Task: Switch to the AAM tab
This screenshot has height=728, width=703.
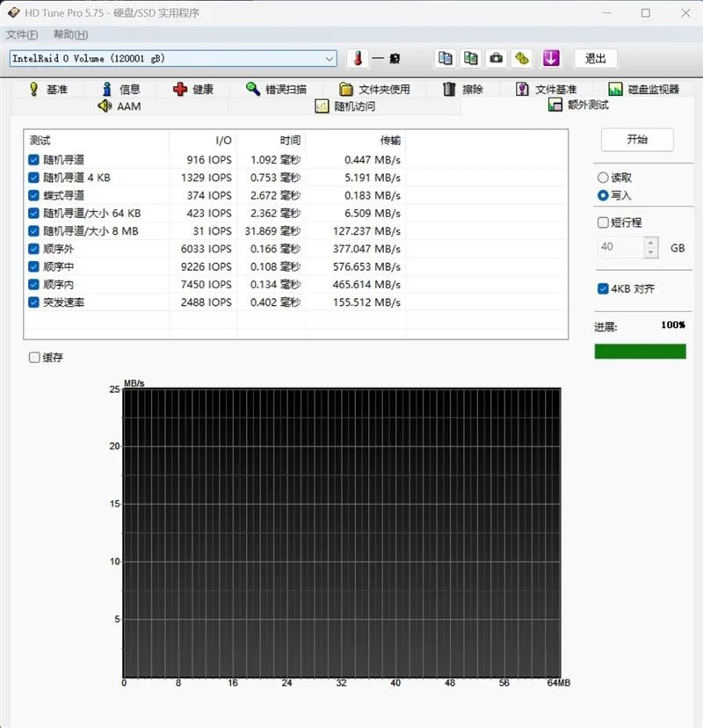Action: click(120, 106)
